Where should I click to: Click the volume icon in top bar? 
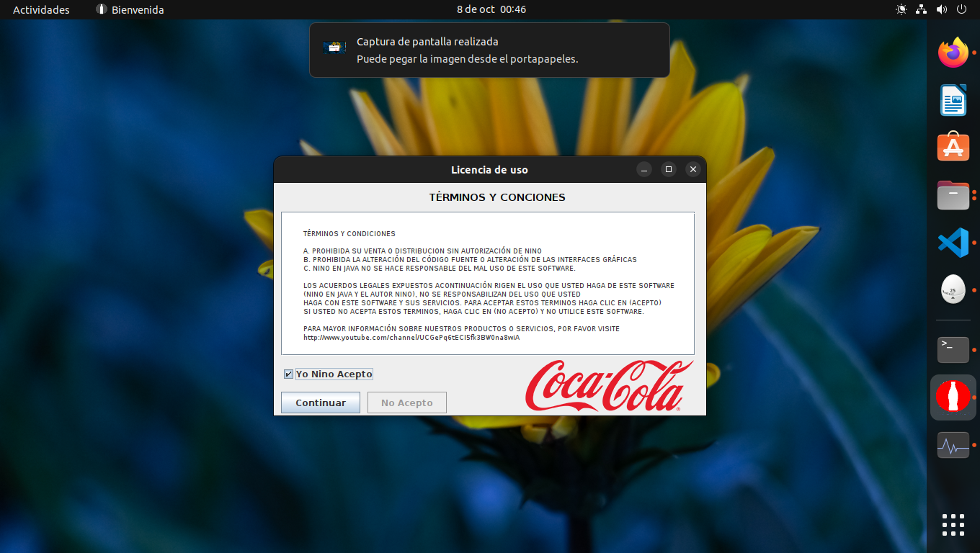click(941, 9)
